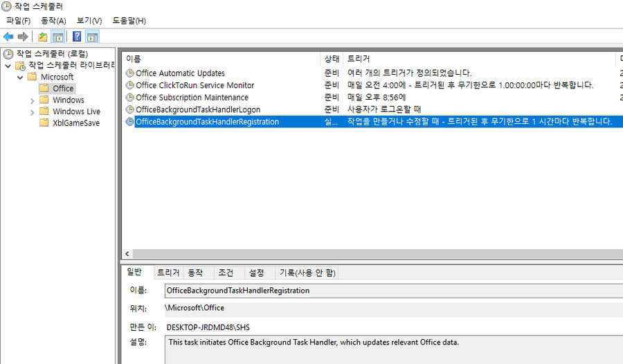Click the Windows Live folder icon

click(44, 111)
